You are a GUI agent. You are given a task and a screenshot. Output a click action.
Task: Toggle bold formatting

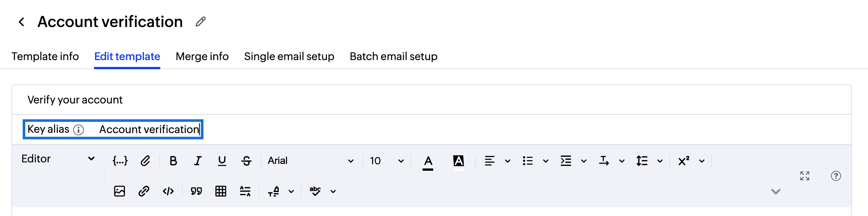(x=173, y=161)
